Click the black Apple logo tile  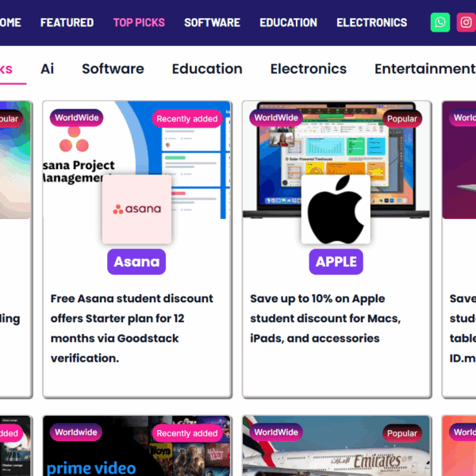tap(336, 209)
